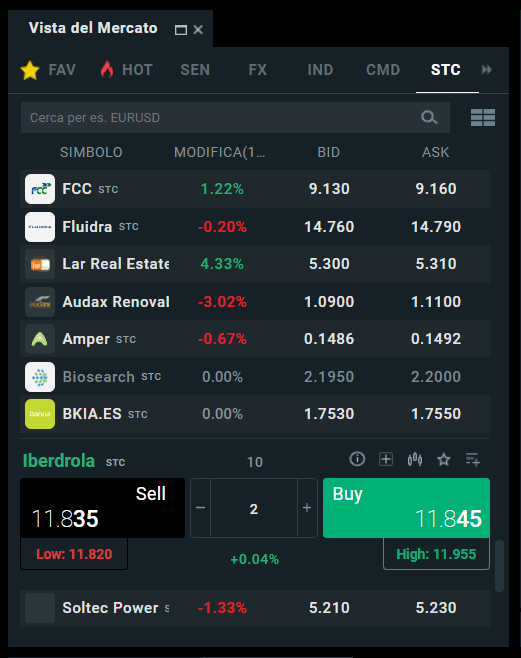Click the search field Cerca per es. EURUSD

click(x=235, y=118)
